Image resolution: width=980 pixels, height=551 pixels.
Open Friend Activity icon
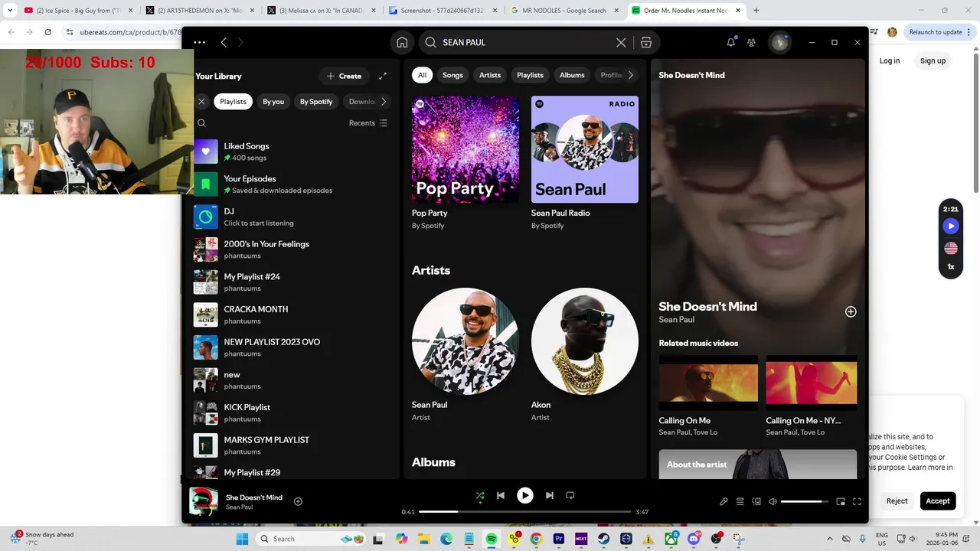(x=752, y=43)
